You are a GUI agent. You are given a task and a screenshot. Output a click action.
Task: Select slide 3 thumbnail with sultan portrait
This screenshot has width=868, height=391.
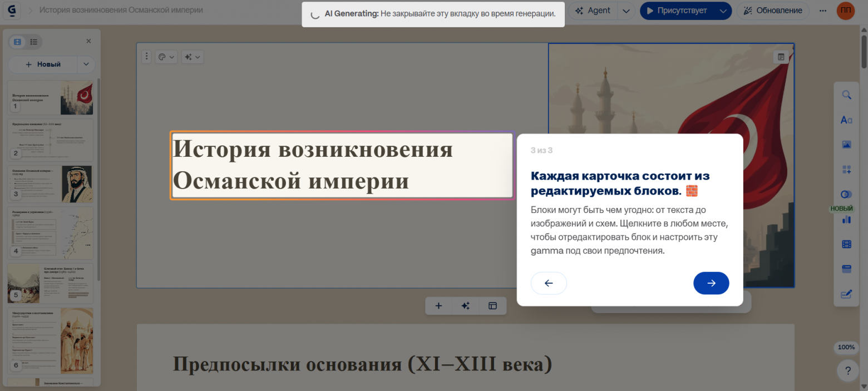coord(50,183)
